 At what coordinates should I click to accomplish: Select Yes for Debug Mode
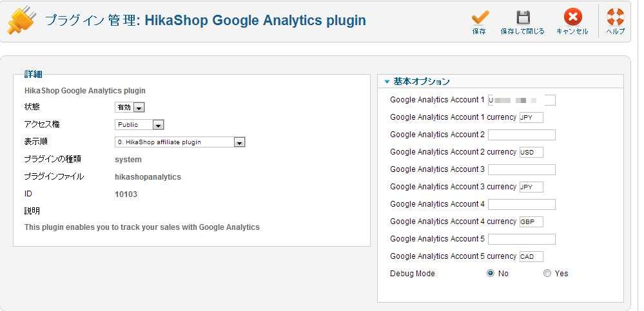547,273
